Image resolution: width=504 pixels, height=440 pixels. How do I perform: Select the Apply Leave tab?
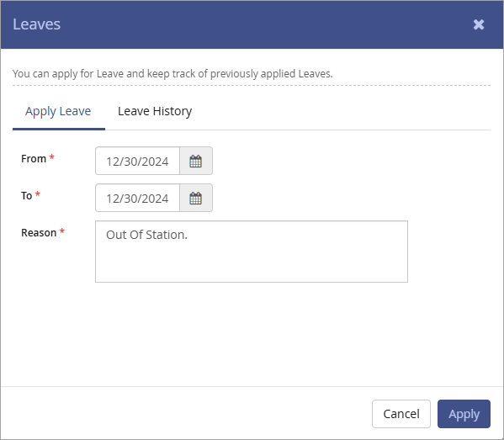click(59, 111)
